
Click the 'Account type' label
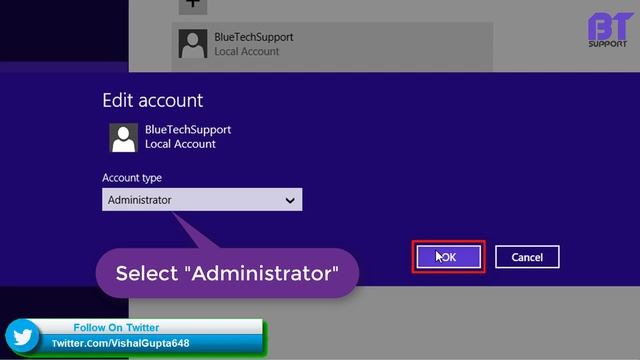132,178
